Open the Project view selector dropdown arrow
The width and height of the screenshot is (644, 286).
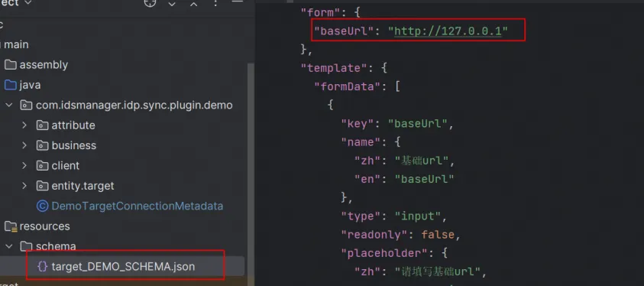point(28,3)
